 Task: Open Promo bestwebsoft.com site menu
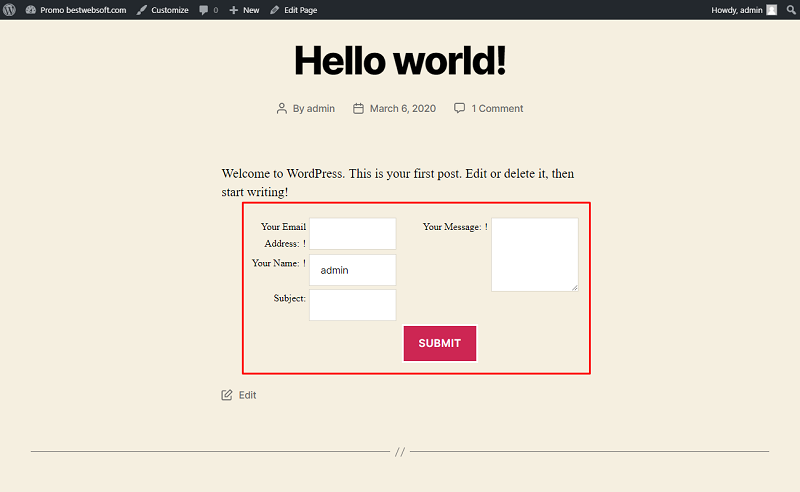(76, 10)
